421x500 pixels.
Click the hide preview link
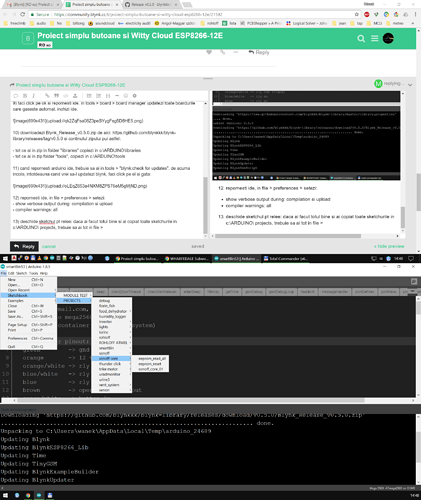tap(389, 246)
